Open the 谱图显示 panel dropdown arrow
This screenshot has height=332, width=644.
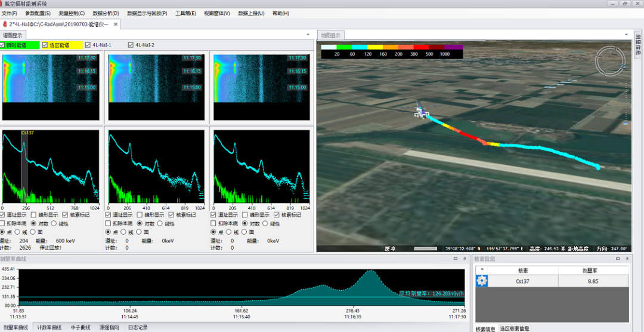(x=308, y=35)
